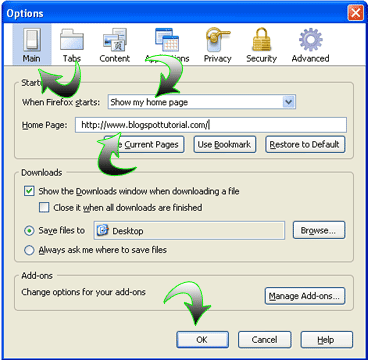The height and width of the screenshot is (360, 368).
Task: Click the Desktop save location field
Action: pyautogui.click(x=189, y=230)
